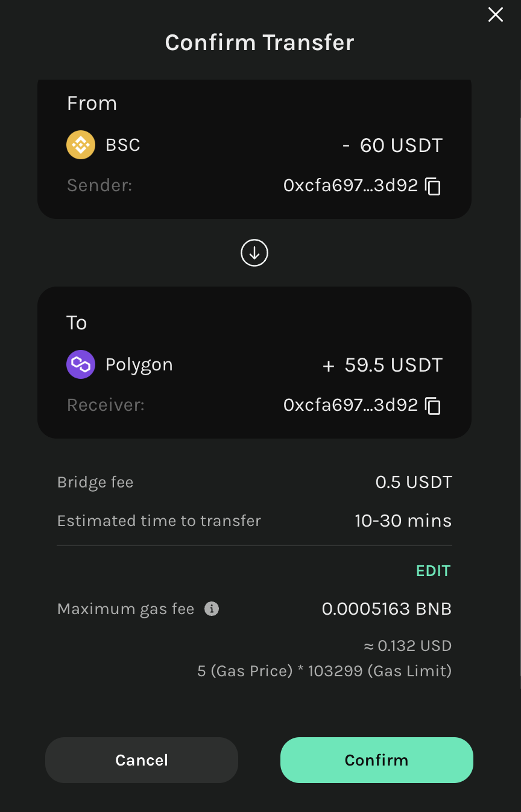Click the - 60 USDT amount

click(x=392, y=145)
